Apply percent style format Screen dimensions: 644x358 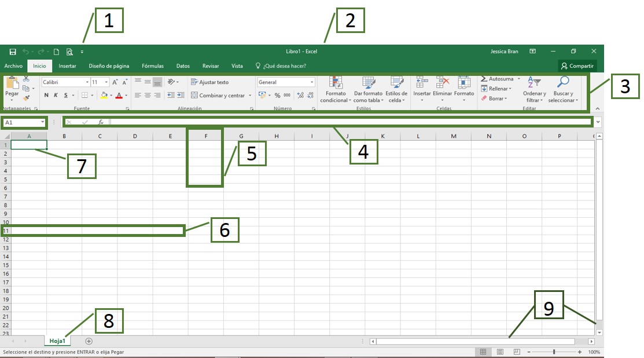tap(277, 96)
